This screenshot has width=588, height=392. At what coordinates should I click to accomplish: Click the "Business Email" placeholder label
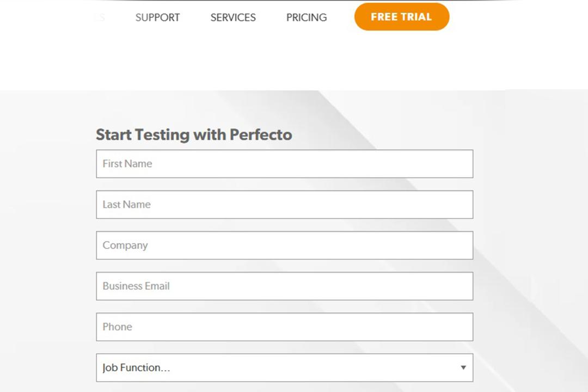(136, 286)
